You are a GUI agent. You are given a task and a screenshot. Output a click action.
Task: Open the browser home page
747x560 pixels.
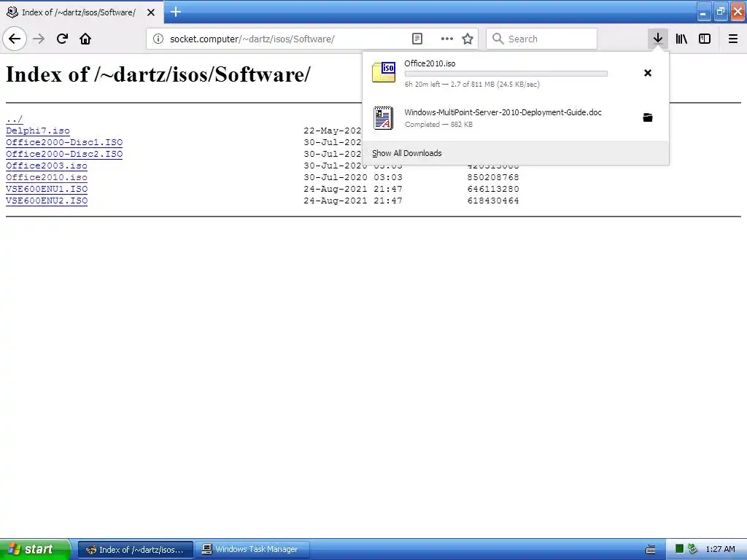click(x=85, y=39)
